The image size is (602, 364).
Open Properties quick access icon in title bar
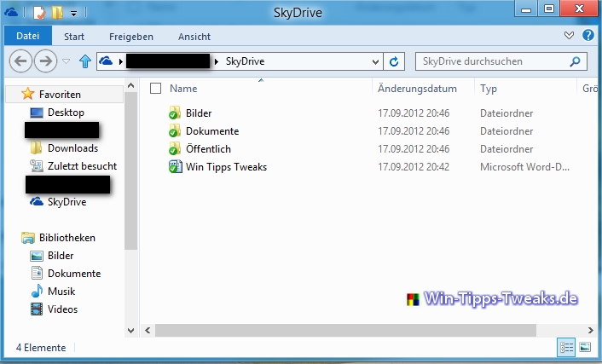click(x=38, y=13)
